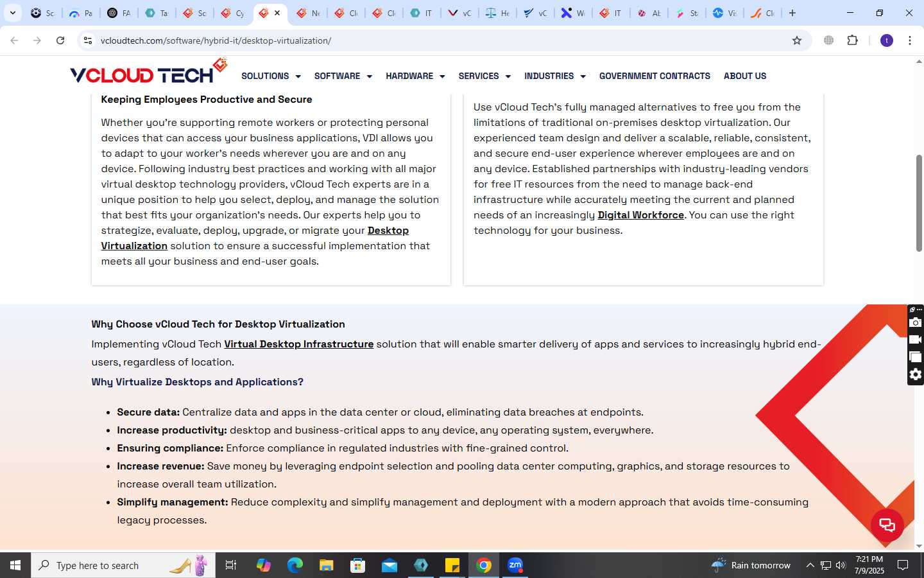Close the active vCloud Tech tab
This screenshot has width=924, height=578.
click(x=277, y=13)
